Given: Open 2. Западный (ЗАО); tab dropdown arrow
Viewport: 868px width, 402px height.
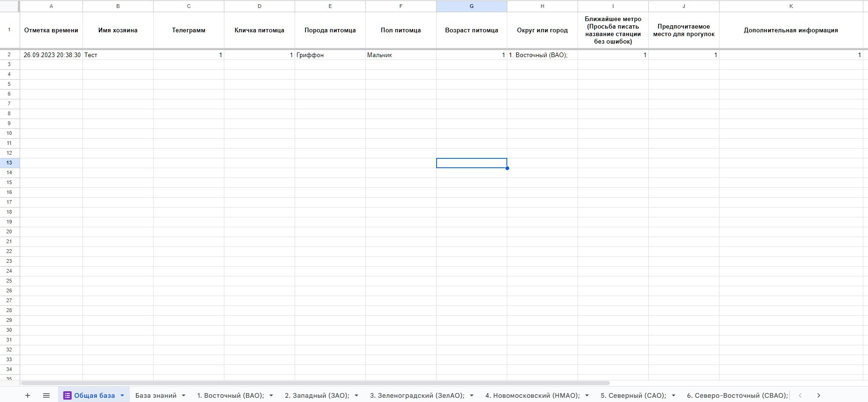Looking at the screenshot, I should click(356, 395).
